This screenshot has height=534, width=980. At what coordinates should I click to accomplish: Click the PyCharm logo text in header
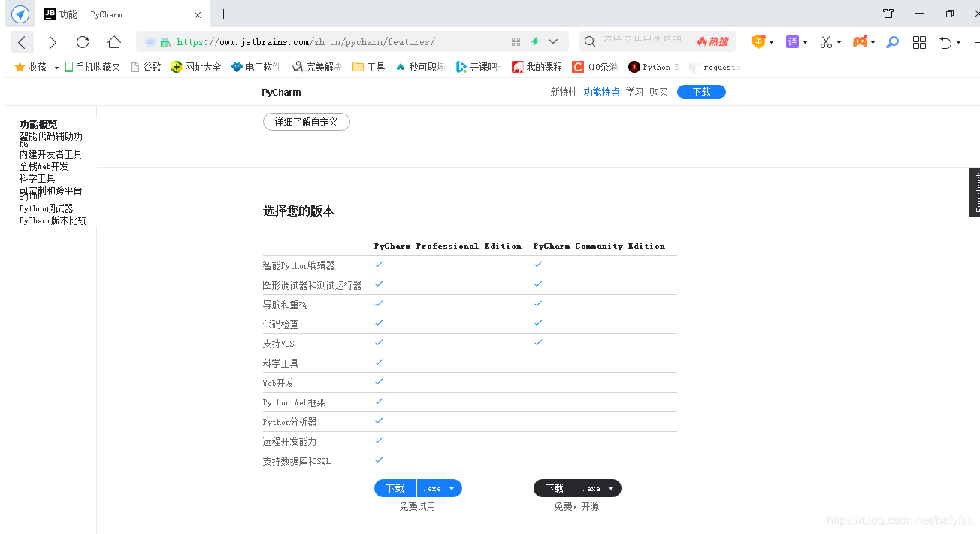[x=281, y=92]
